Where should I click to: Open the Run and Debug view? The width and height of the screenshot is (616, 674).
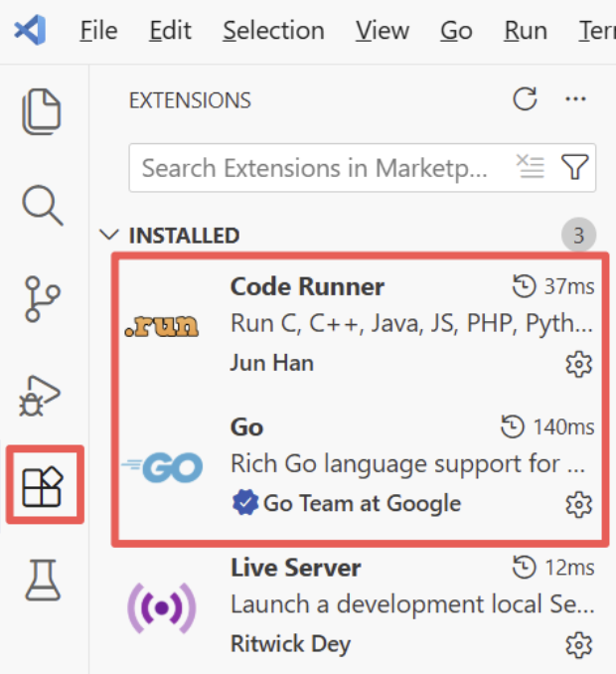[x=40, y=397]
